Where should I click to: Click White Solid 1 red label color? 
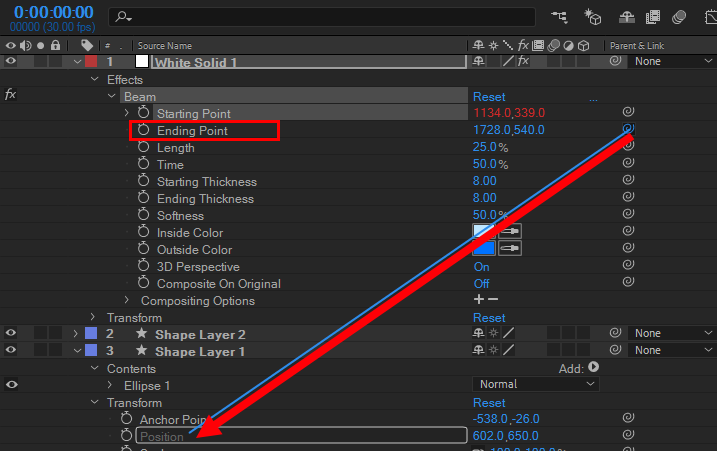[x=91, y=61]
